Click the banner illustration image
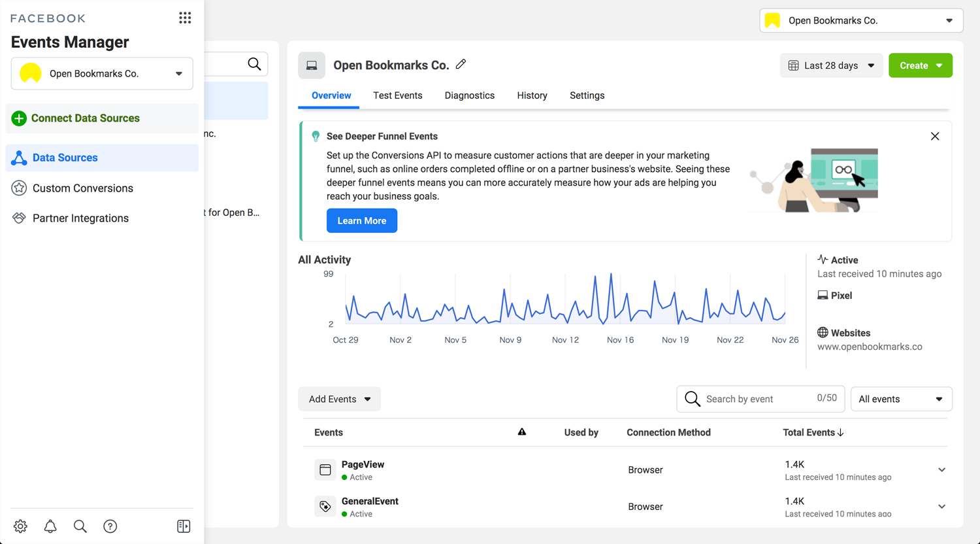Viewport: 980px width, 544px height. [814, 180]
